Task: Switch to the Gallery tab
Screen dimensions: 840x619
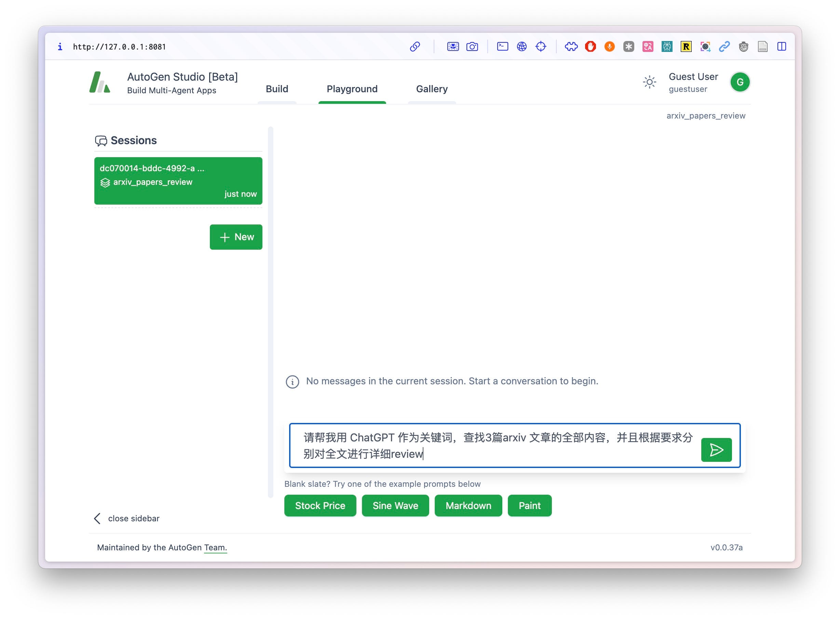Action: pos(431,89)
